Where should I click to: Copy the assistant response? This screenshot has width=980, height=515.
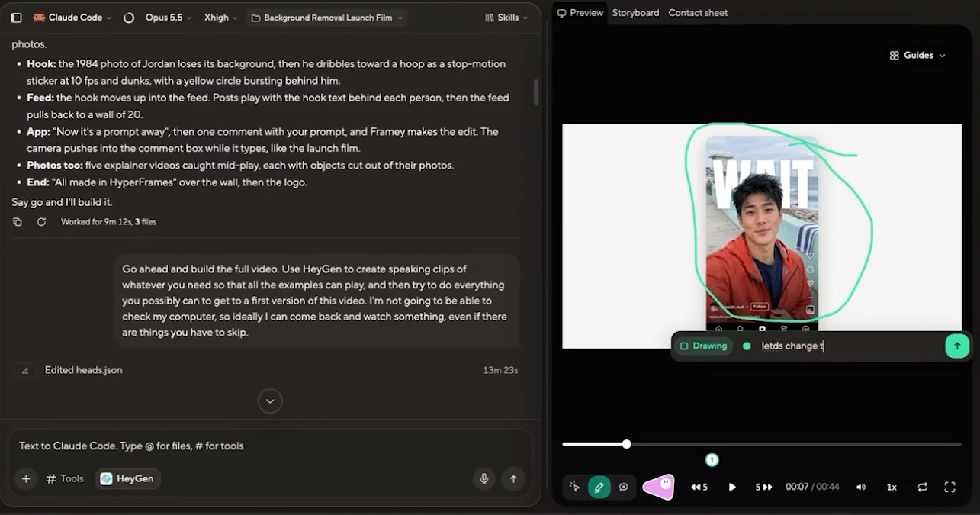18,222
